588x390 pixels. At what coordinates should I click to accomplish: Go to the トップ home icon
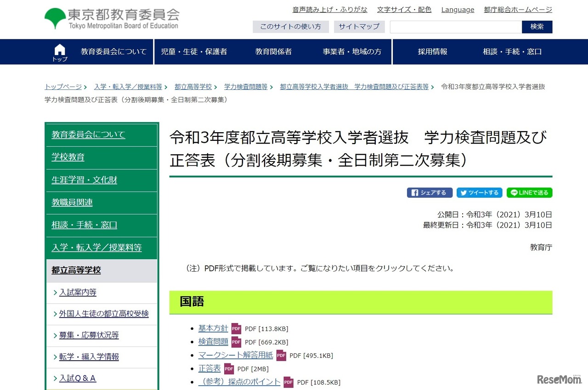(x=60, y=52)
